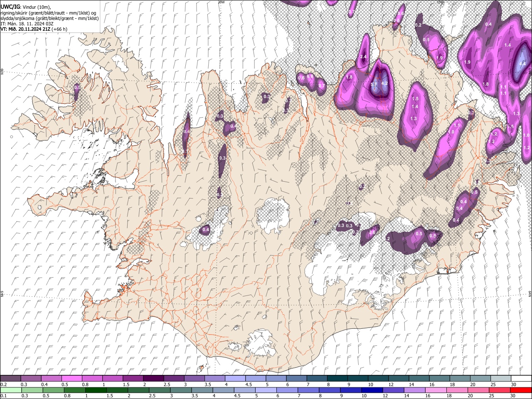Choose the light lavender 4 swatch in upper legend
Screen dimensions: 532x399
point(235,379)
